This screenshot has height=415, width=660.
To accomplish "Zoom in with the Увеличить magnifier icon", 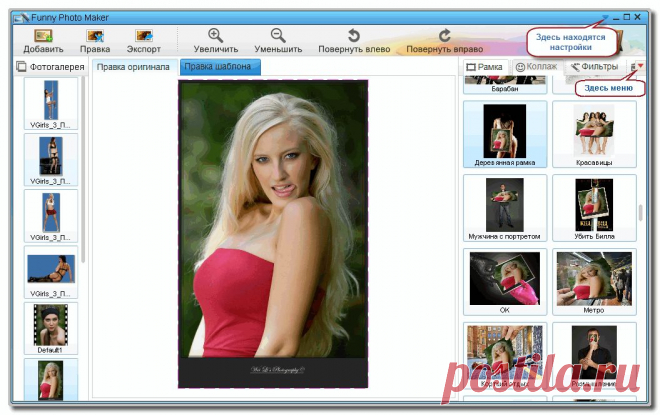I will (x=215, y=35).
